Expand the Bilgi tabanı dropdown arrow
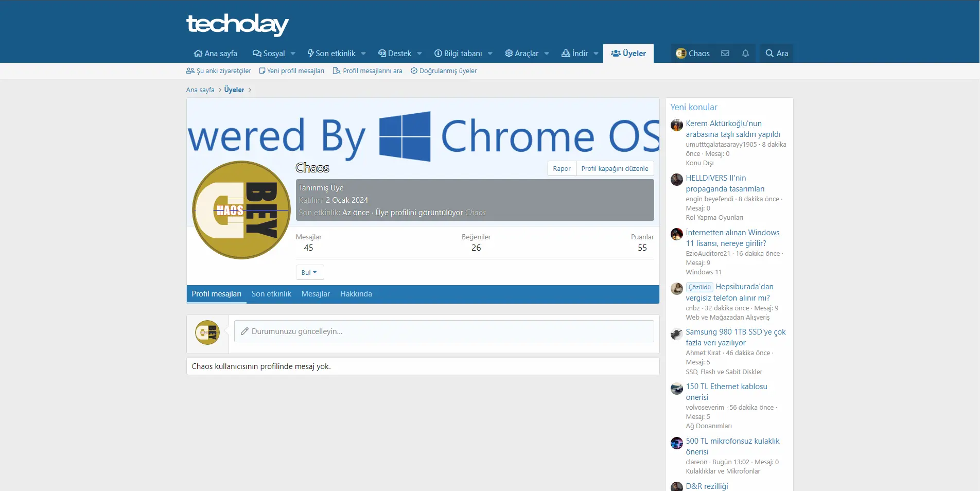Screen dimensions: 980x491 click(490, 54)
